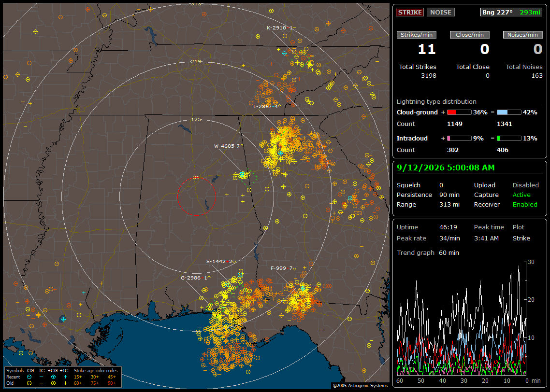
Task: Switch to the NOISE mode button
Action: click(441, 12)
